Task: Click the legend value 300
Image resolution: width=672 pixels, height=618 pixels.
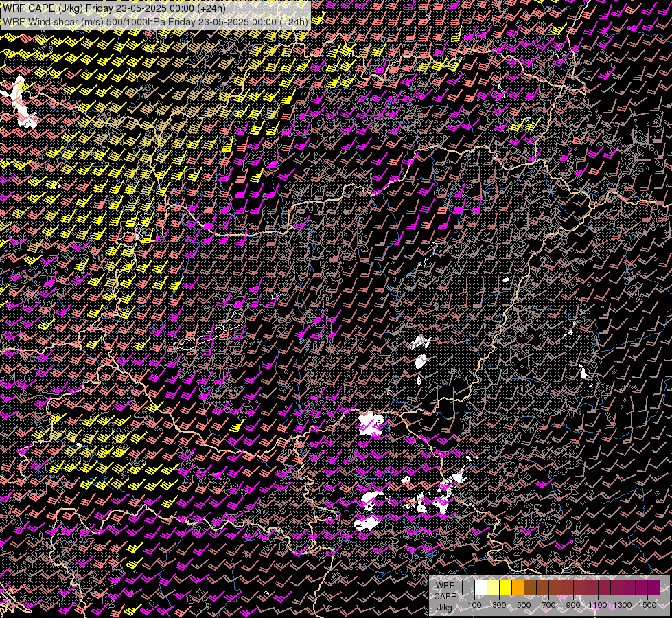Action: (x=499, y=605)
